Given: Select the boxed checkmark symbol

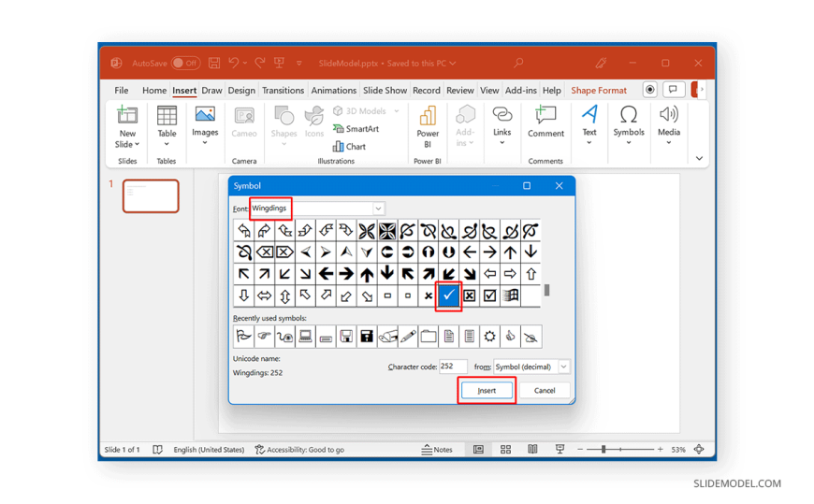Looking at the screenshot, I should point(489,295).
